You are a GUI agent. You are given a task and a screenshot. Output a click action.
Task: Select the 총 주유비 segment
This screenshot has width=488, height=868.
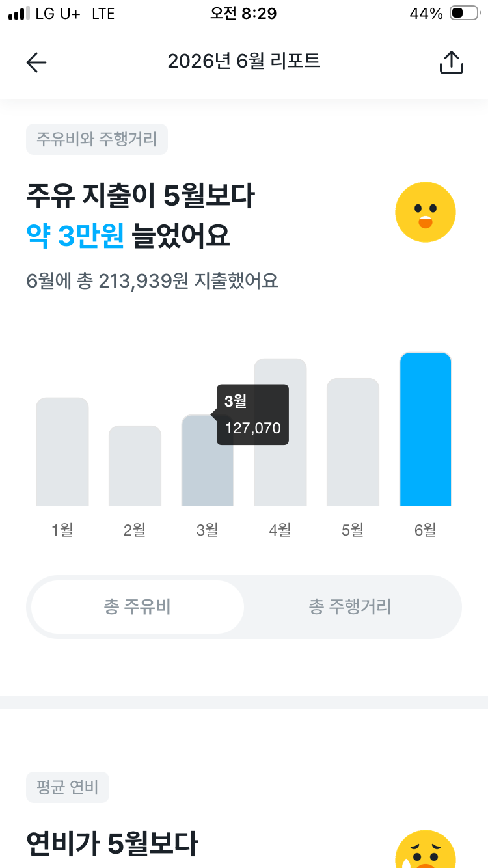point(137,607)
